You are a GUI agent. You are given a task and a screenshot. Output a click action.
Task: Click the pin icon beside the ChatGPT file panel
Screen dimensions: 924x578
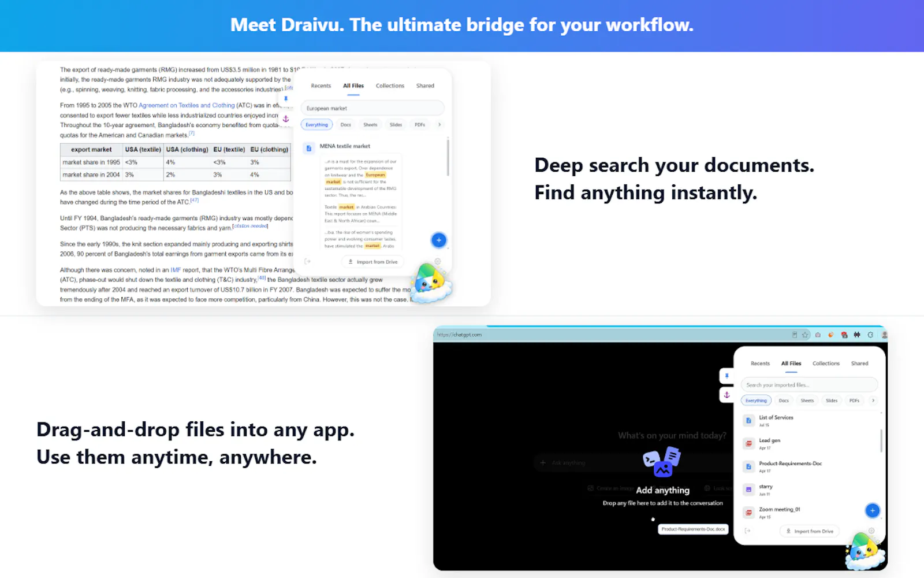point(727,376)
